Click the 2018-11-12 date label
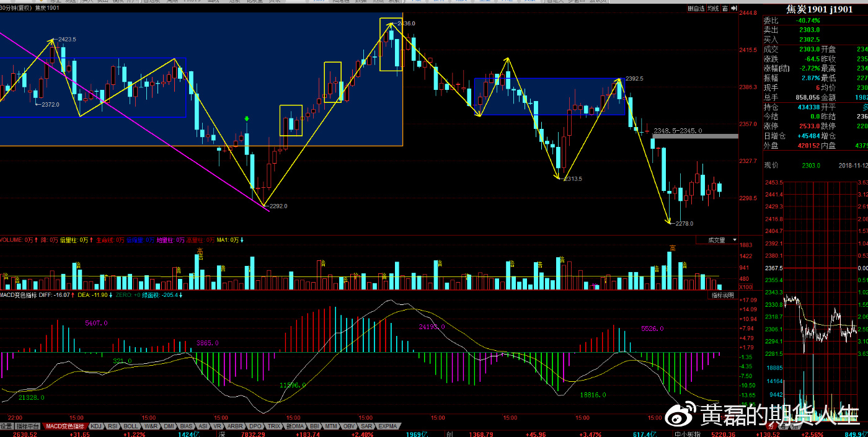868x437 pixels. (852, 166)
